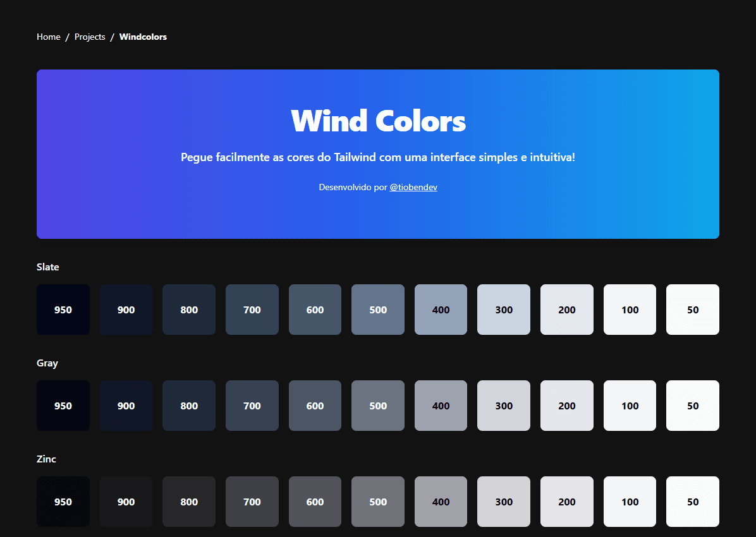Choose the Slate 200 swatch

pyautogui.click(x=567, y=310)
